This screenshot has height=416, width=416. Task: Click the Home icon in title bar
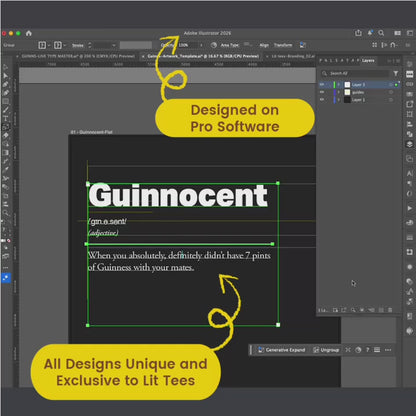point(29,33)
